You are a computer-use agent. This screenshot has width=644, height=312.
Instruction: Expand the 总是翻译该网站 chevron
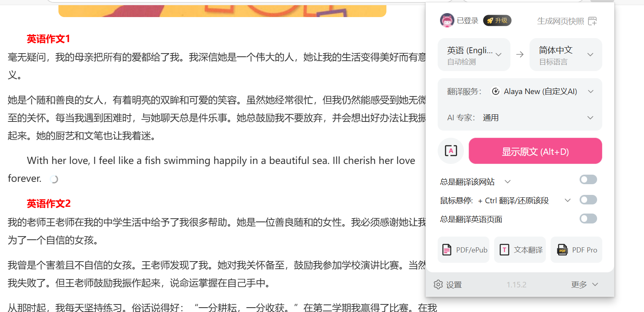(x=508, y=182)
